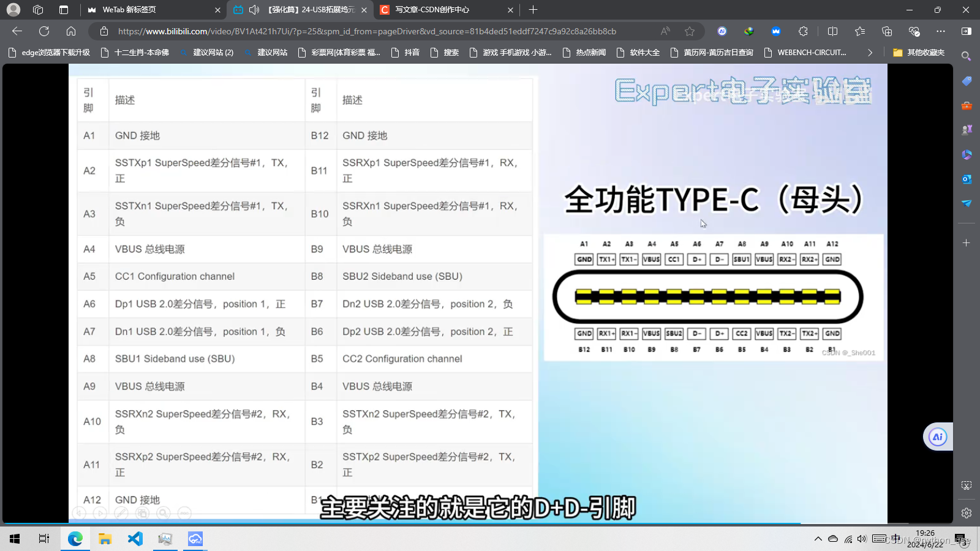Open the AI extension icon in toolbar
The width and height of the screenshot is (980, 551).
tap(722, 31)
